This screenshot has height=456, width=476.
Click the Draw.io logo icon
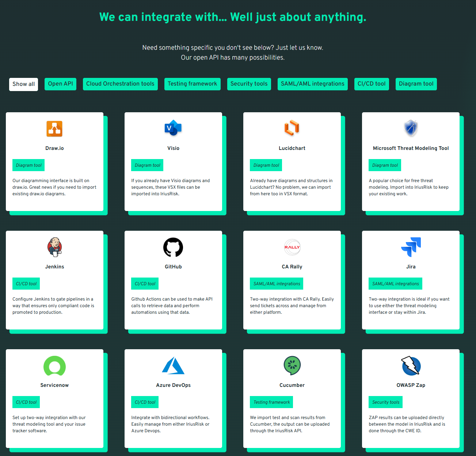(x=54, y=129)
